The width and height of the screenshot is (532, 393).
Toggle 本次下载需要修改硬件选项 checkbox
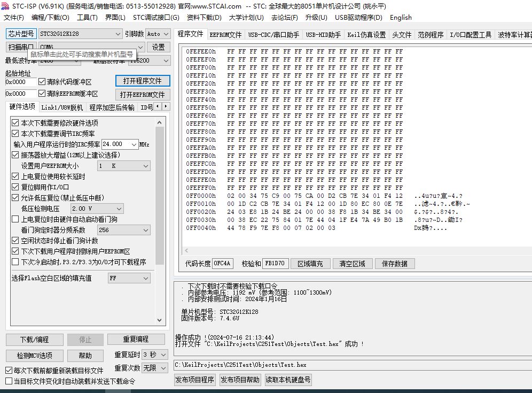click(x=15, y=123)
